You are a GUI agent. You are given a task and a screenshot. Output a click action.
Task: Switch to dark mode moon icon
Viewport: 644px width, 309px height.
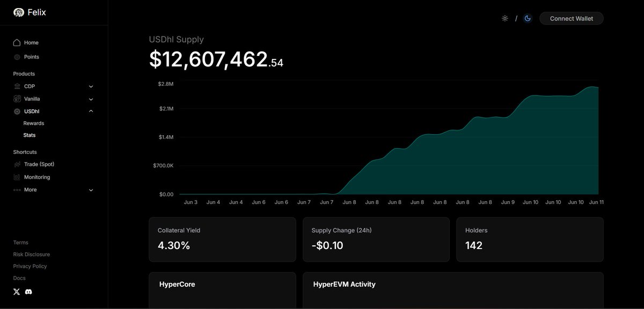528,18
